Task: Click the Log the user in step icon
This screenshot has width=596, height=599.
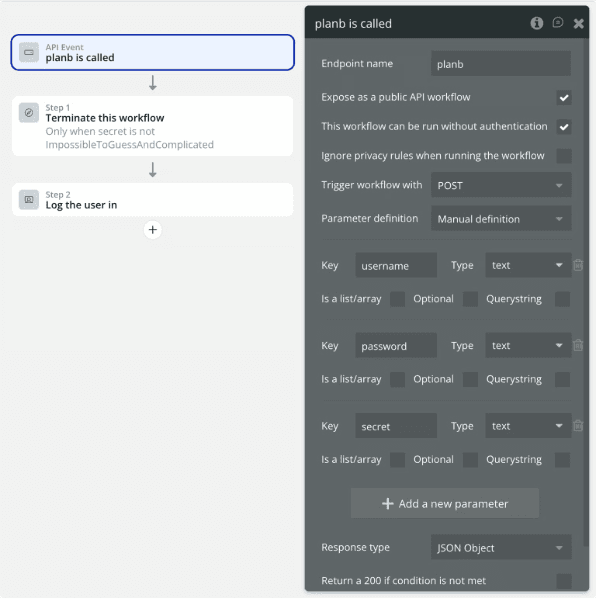Action: (29, 200)
